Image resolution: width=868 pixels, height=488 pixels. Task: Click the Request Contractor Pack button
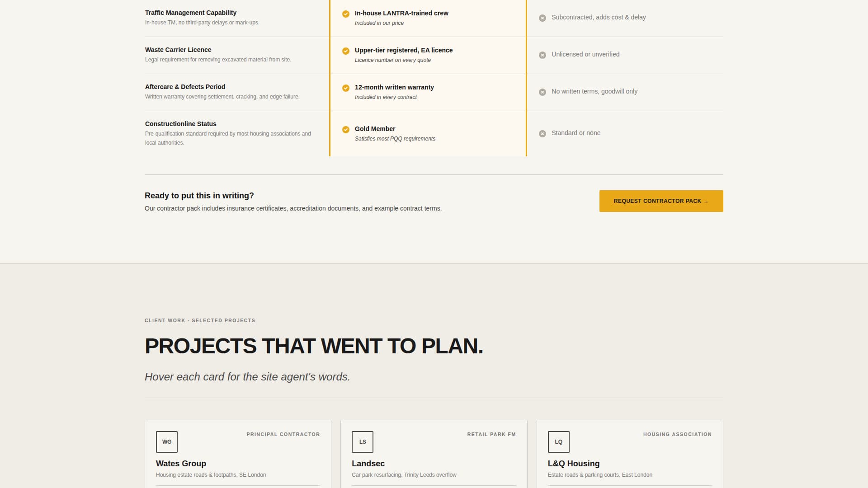(661, 201)
